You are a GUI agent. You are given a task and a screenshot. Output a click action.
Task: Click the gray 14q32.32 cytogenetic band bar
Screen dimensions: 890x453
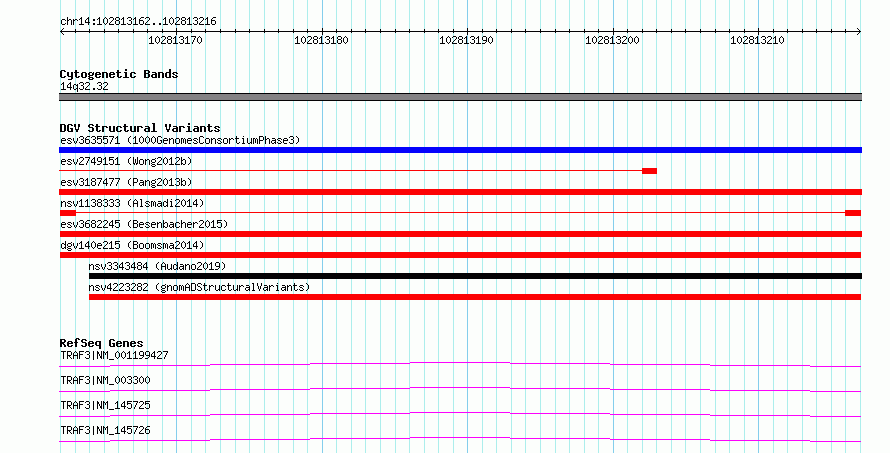[x=460, y=97]
